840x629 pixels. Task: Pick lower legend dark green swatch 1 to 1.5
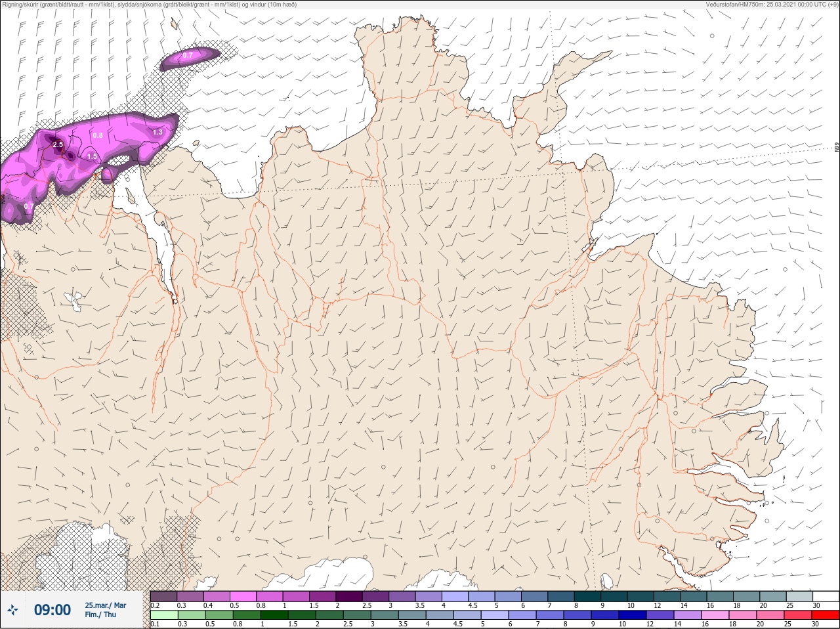point(274,615)
